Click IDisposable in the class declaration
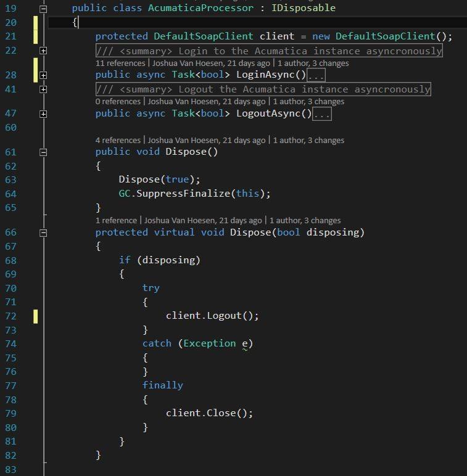This screenshot has height=476, width=467. click(x=304, y=8)
